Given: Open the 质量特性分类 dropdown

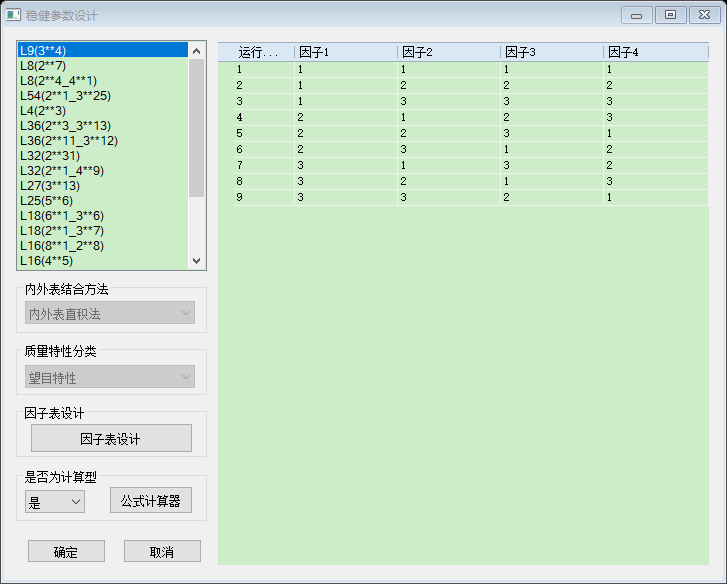Looking at the screenshot, I should pyautogui.click(x=110, y=378).
